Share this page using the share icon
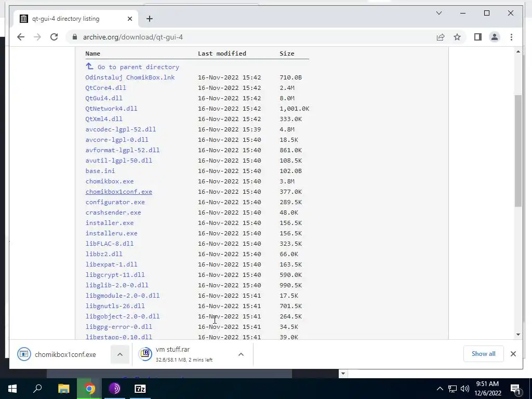The width and height of the screenshot is (532, 399). pos(441,37)
